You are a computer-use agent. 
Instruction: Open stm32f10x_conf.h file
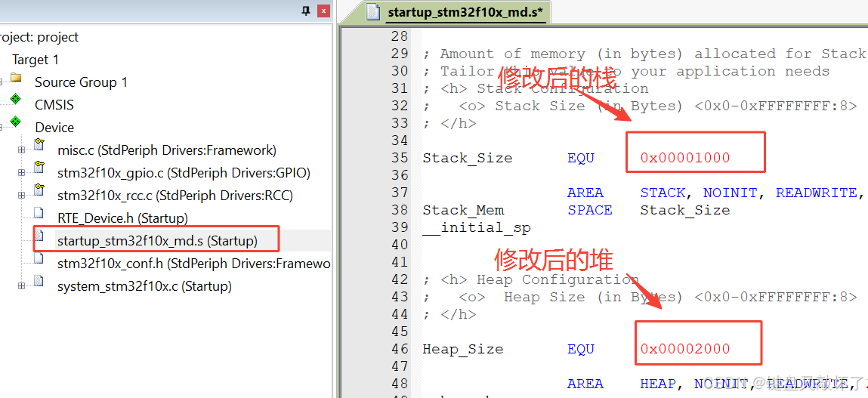[x=193, y=264]
